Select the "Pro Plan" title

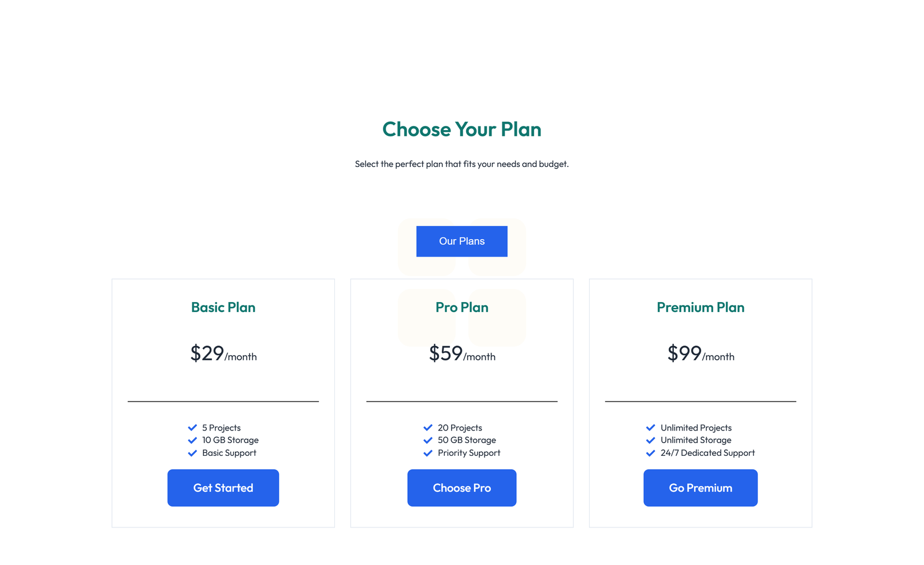click(461, 307)
